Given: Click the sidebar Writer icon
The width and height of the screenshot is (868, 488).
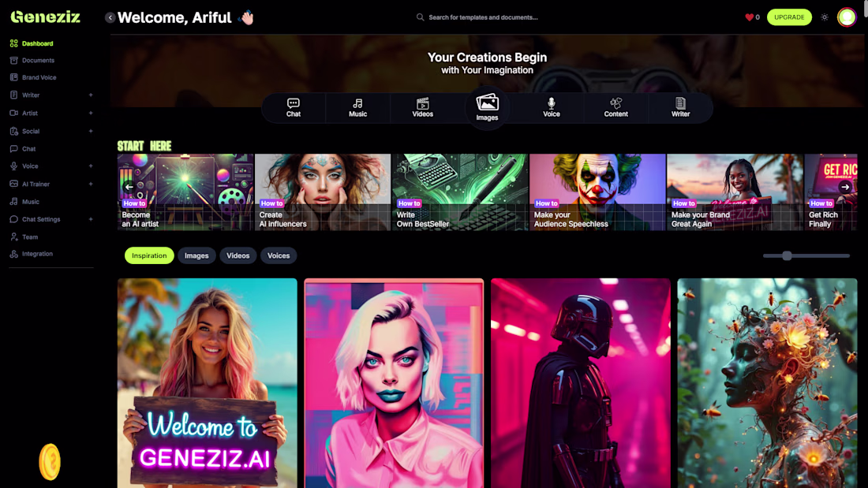Looking at the screenshot, I should [14, 95].
